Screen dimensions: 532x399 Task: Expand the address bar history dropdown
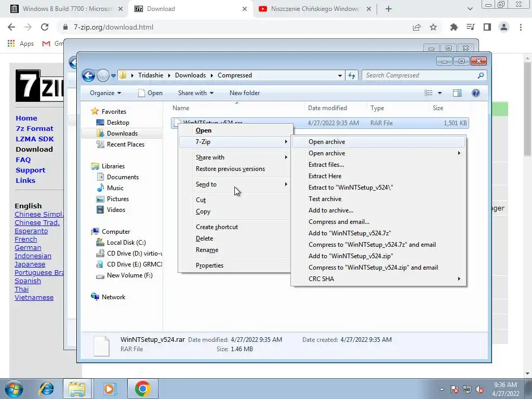(340, 75)
